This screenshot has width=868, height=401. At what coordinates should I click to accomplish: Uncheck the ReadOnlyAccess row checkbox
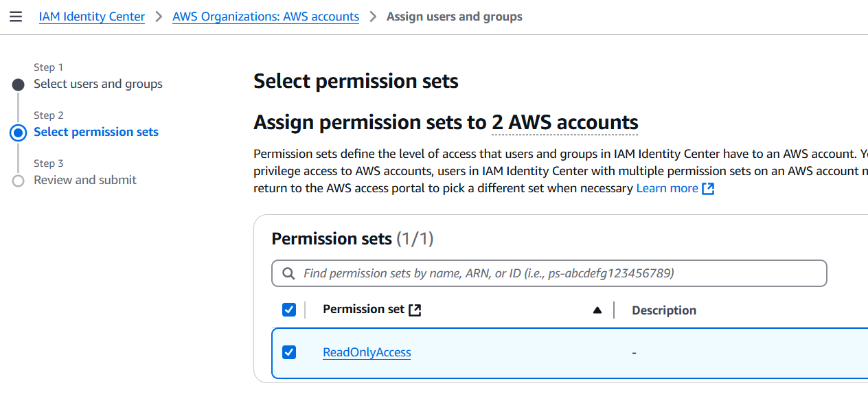tap(289, 352)
